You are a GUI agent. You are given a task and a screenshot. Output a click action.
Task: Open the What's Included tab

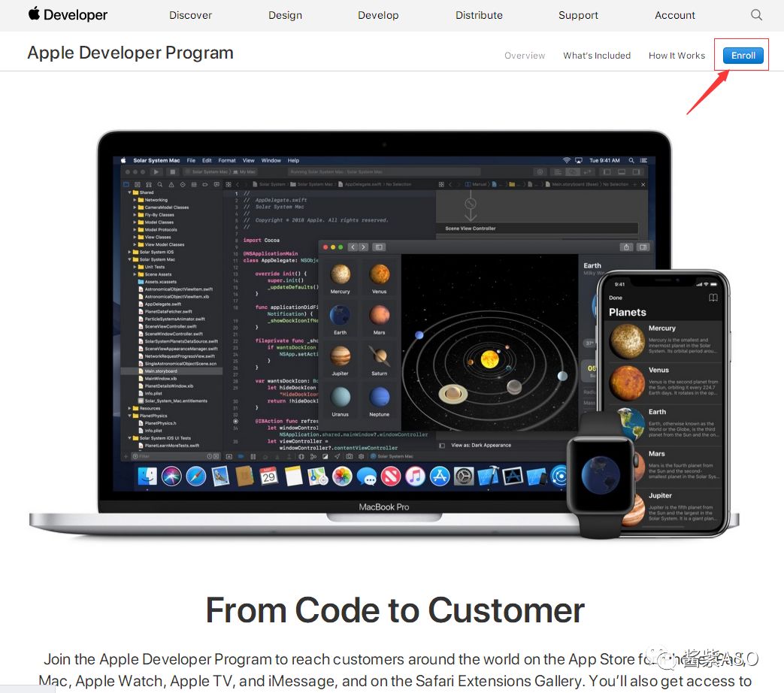(597, 56)
